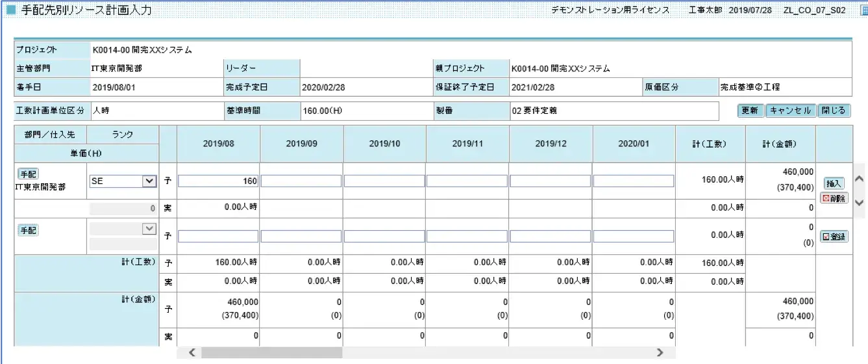Click the up chevron beside the table
Image resolution: width=868 pixels, height=364 pixels.
click(x=860, y=179)
